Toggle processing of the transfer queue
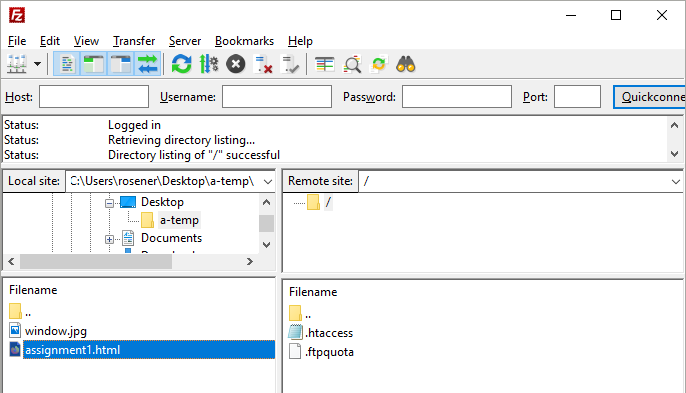The image size is (686, 393). (209, 64)
